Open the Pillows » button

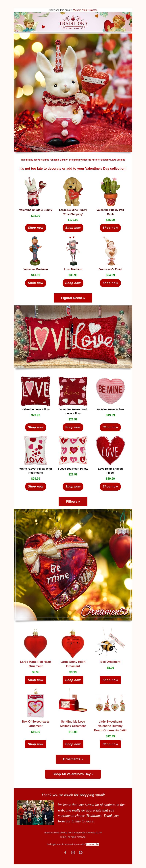[x=73, y=501]
